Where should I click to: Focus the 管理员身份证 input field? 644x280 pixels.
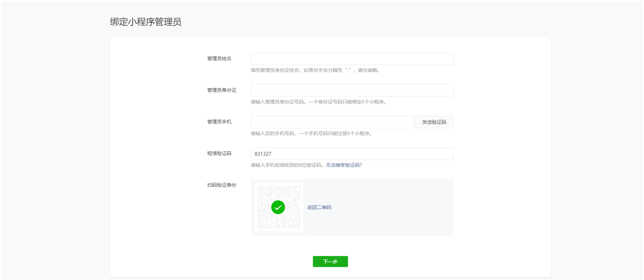coord(352,91)
